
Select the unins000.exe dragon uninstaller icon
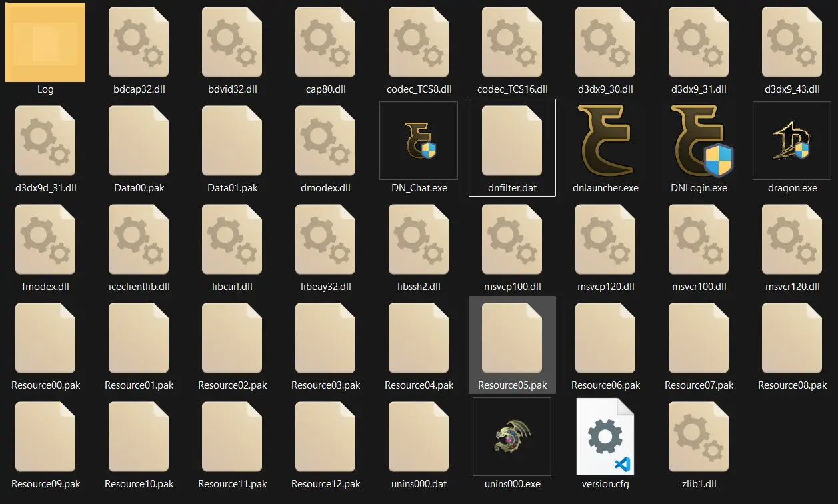tap(512, 437)
